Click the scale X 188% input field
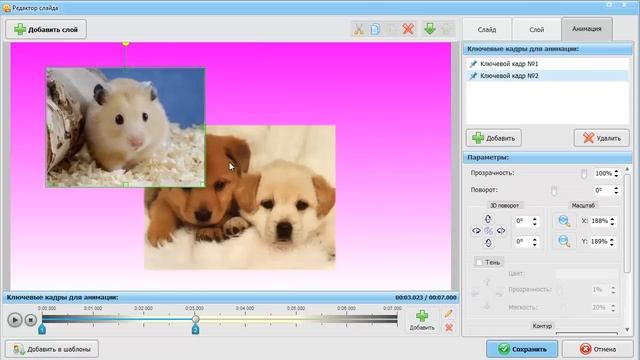Image resolution: width=640 pixels, height=360 pixels. pyautogui.click(x=599, y=221)
